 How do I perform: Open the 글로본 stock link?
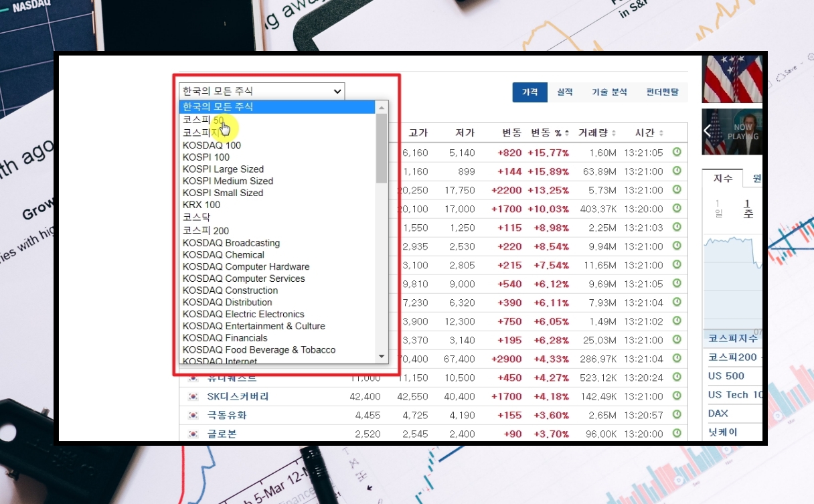point(222,434)
